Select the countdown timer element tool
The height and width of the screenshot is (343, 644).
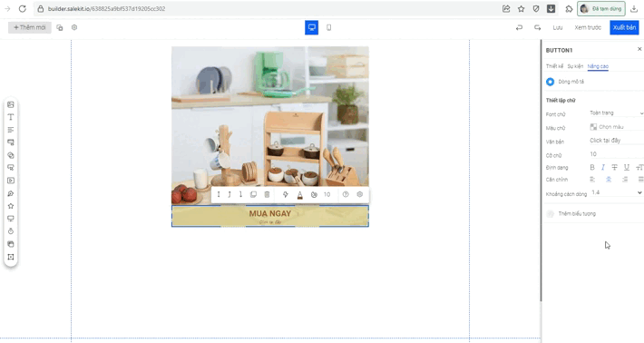11,231
